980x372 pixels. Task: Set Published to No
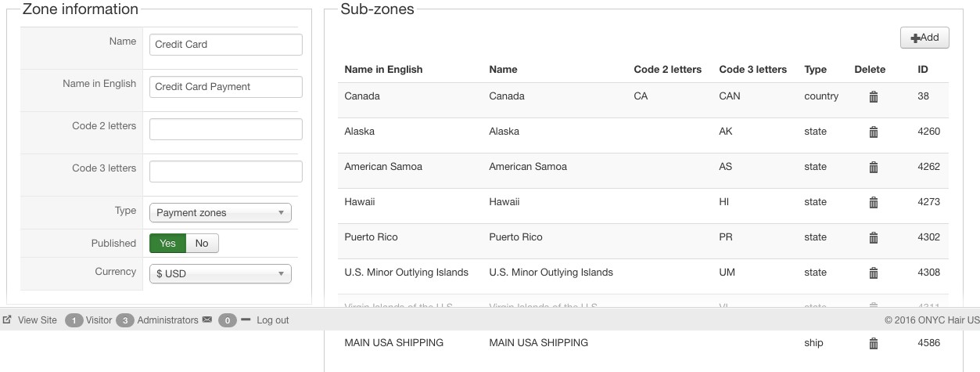pos(202,244)
